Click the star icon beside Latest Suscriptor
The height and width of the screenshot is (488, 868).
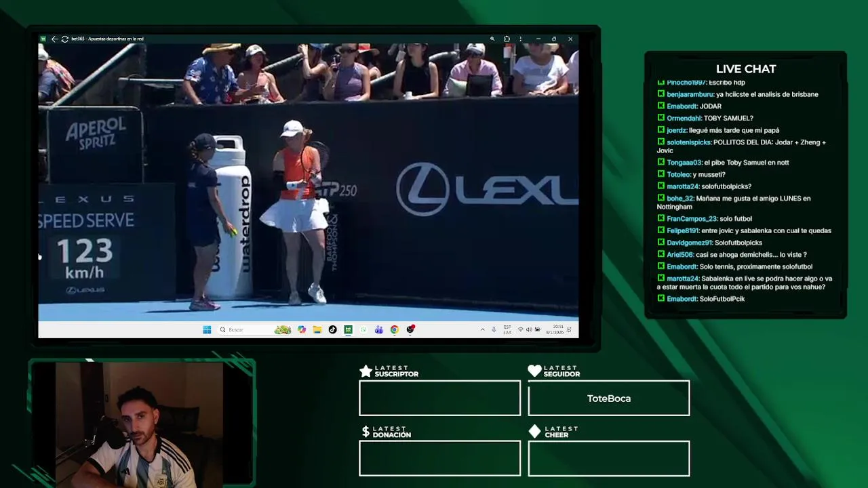(x=366, y=371)
